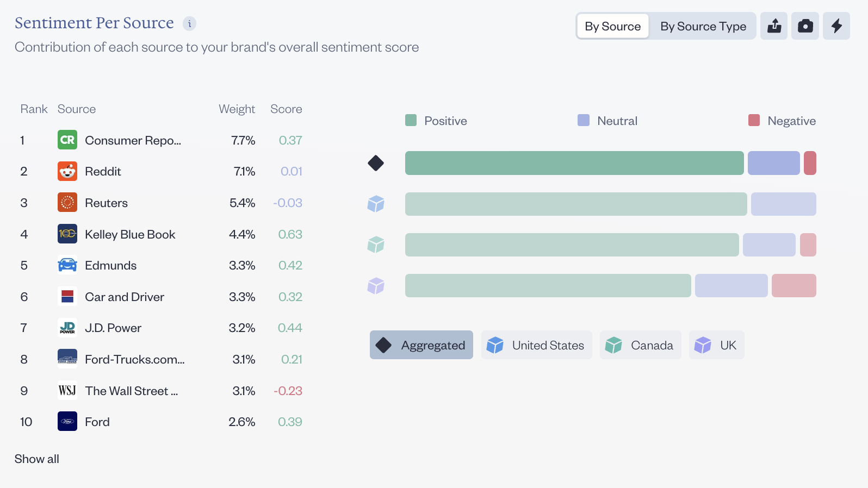Sort by the Rank column header
This screenshot has height=488, width=868.
[x=34, y=109]
